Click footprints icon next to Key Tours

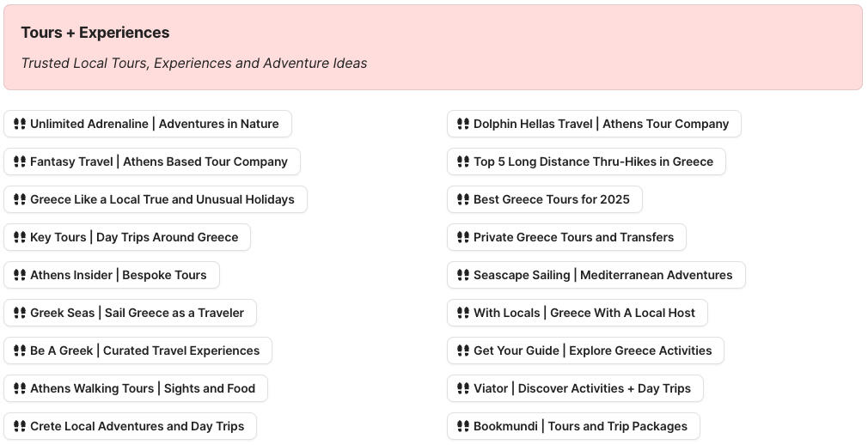click(20, 237)
